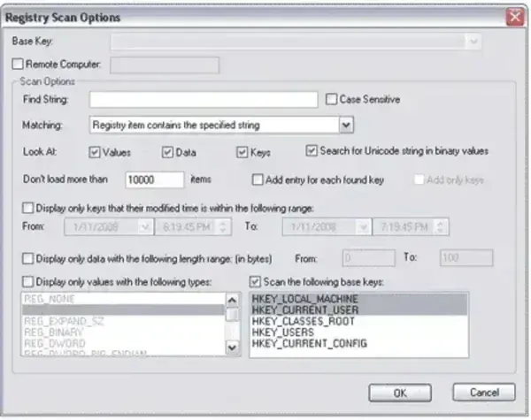Click the types list scrollbar thumb

click(232, 314)
